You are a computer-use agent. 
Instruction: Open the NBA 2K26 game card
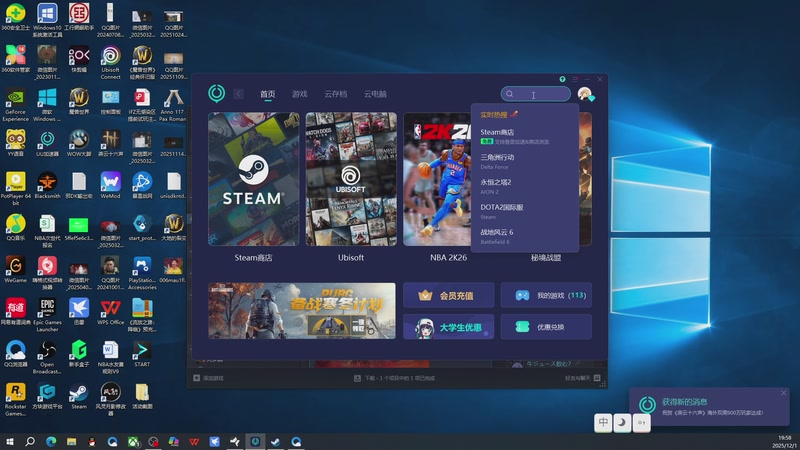[437, 179]
